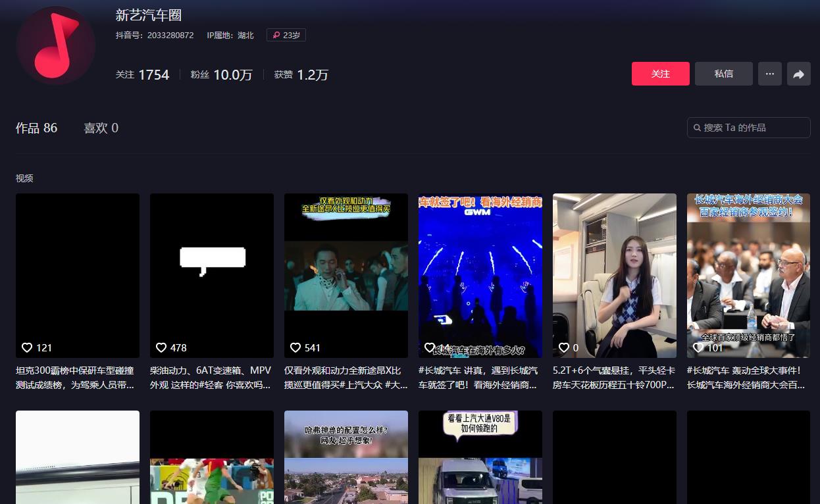
Task: Open the football player video thumbnail
Action: (x=212, y=457)
